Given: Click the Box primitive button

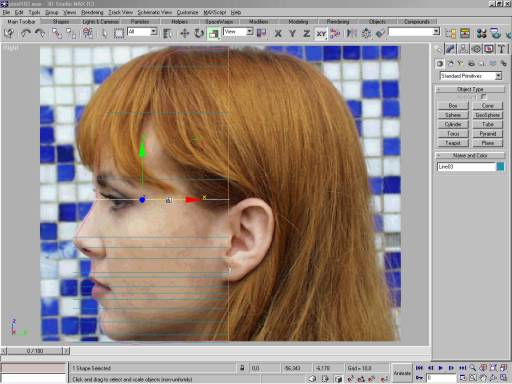Looking at the screenshot, I should point(453,106).
